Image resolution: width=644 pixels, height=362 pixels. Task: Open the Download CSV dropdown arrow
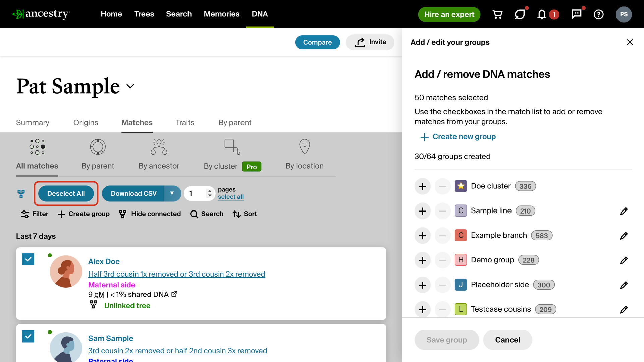point(172,194)
